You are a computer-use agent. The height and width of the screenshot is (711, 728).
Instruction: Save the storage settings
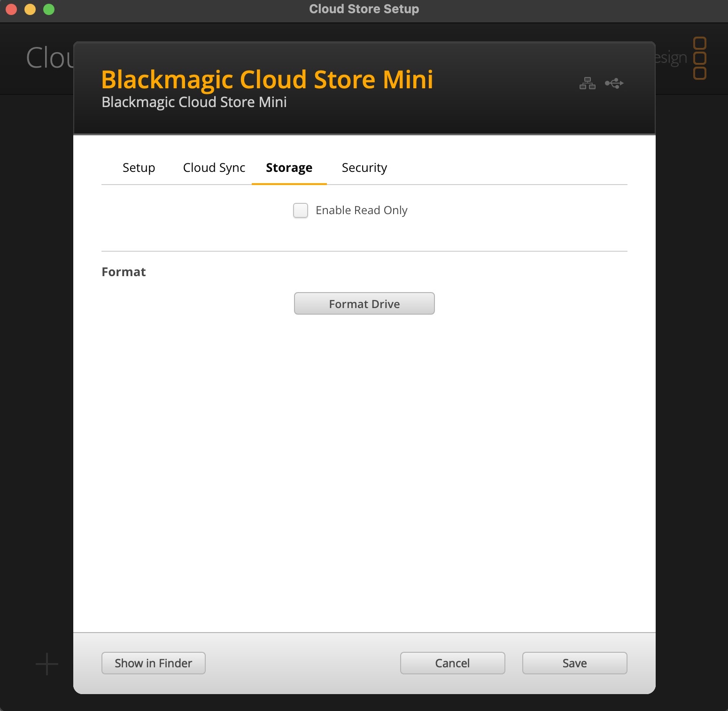pos(574,663)
